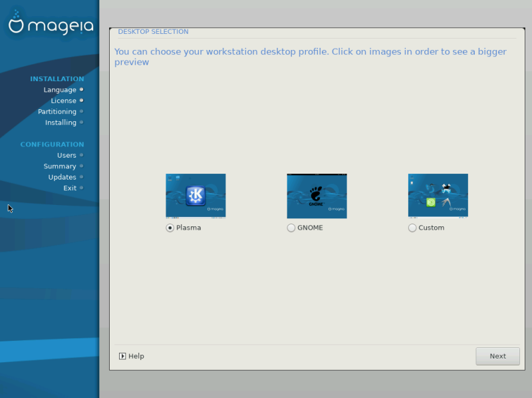Viewport: 532px width, 398px height.
Task: Click the Language step in sidebar
Action: pos(60,90)
